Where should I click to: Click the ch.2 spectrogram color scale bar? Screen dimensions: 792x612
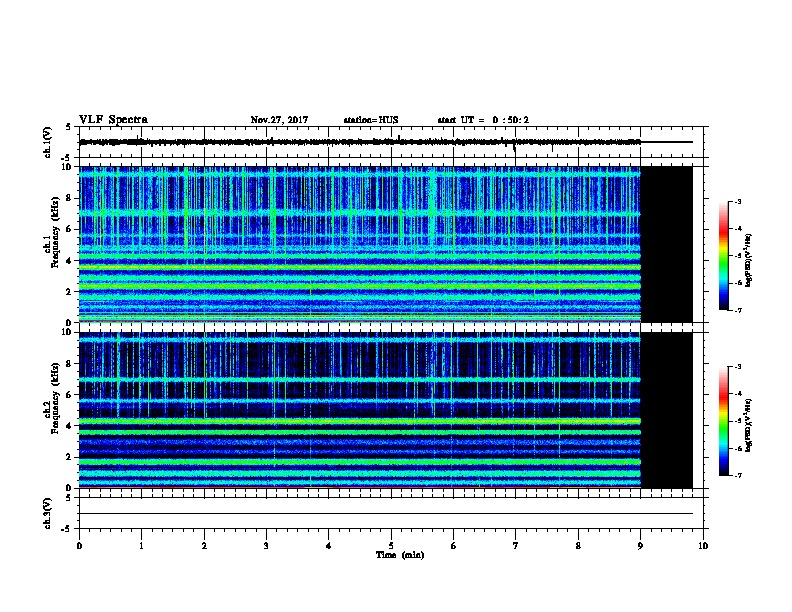[x=723, y=421]
